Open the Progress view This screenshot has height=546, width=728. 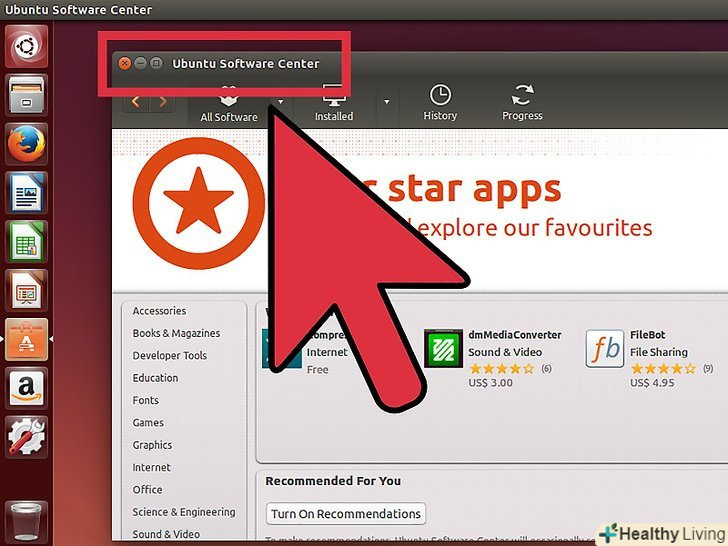pos(522,103)
